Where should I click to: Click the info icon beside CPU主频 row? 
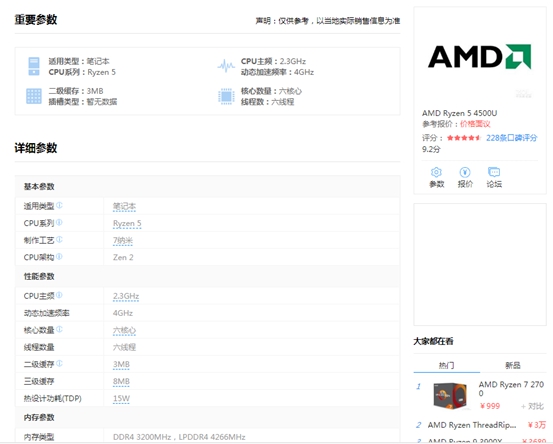(59, 295)
